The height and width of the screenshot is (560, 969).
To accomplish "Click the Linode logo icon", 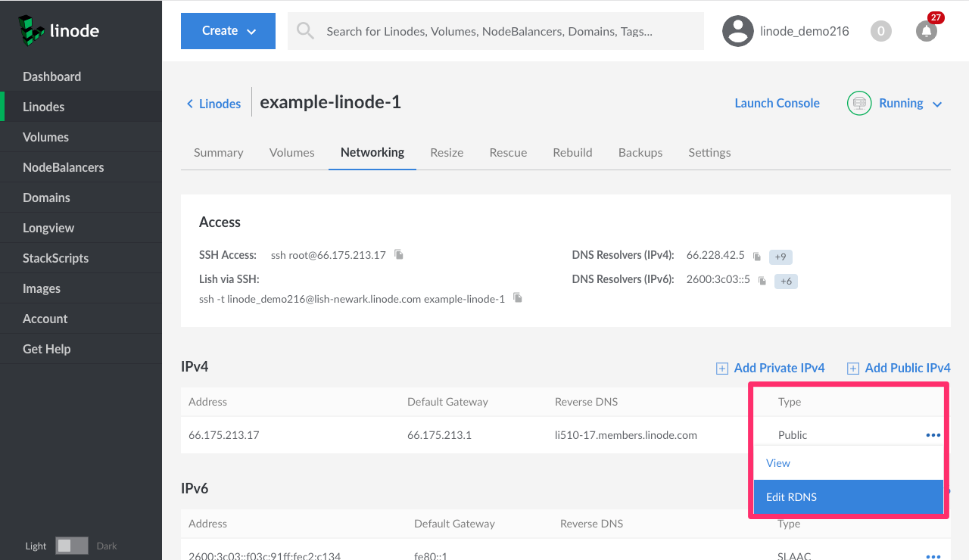I will [32, 31].
